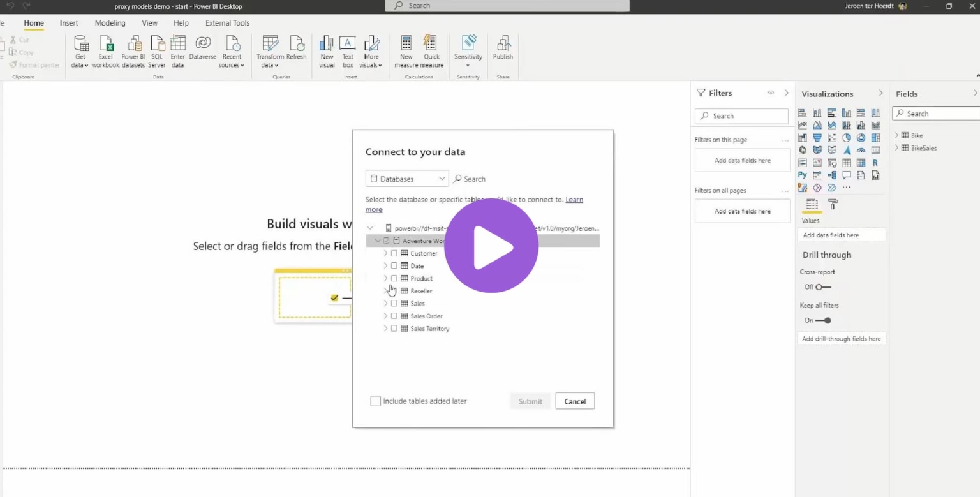The width and height of the screenshot is (980, 497).
Task: Click the Cancel button in the dialog
Action: 574,401
